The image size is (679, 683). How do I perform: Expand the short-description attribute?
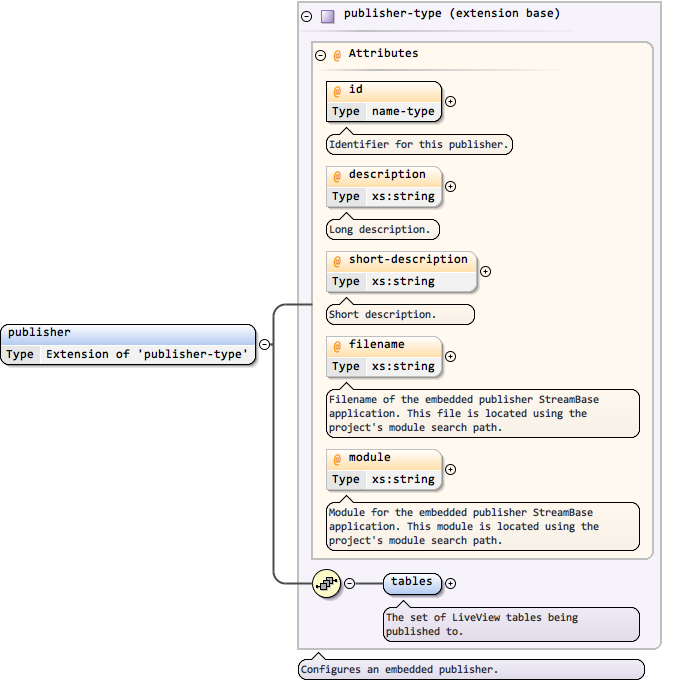click(486, 271)
